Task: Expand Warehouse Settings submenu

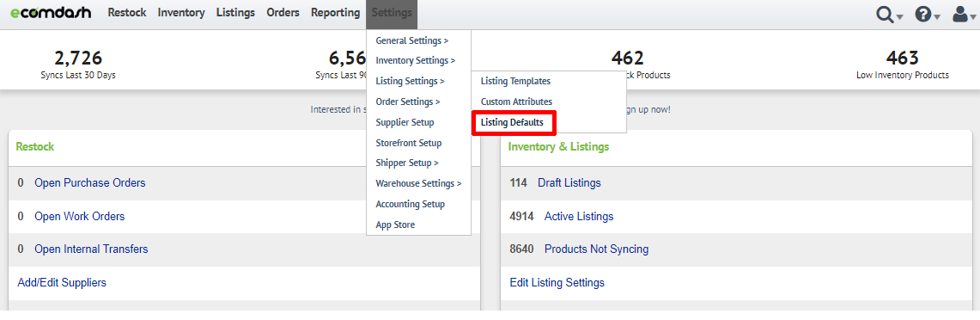Action: [418, 183]
